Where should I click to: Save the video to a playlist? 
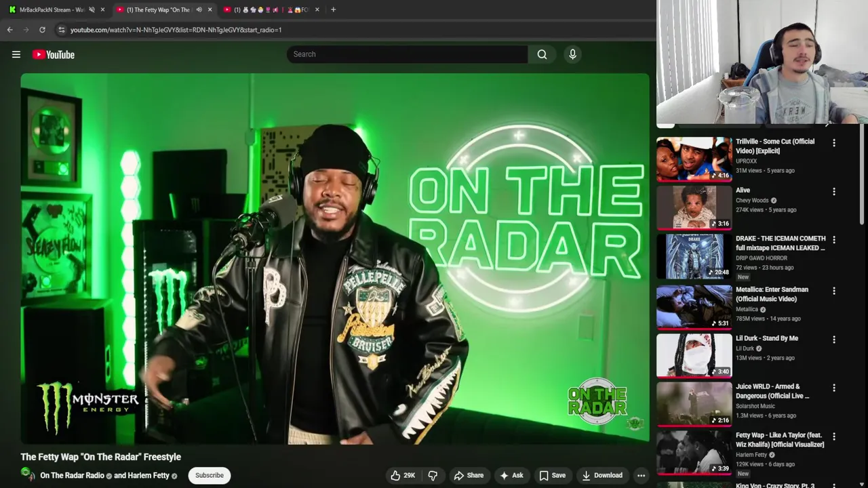(552, 475)
